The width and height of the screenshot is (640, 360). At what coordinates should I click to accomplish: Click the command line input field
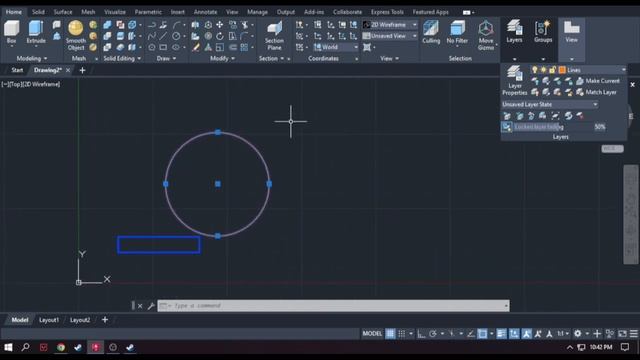click(x=333, y=306)
